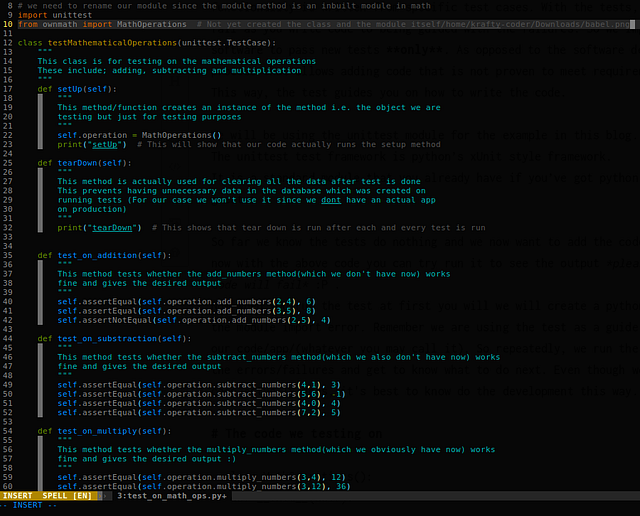Click the underlined word "dont" in docstring
This screenshot has width=640, height=516.
tap(331, 200)
